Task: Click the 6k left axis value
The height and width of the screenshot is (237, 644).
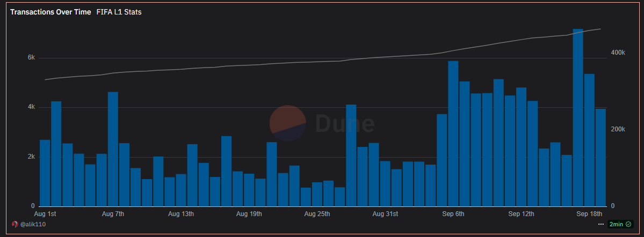Action: pos(31,58)
